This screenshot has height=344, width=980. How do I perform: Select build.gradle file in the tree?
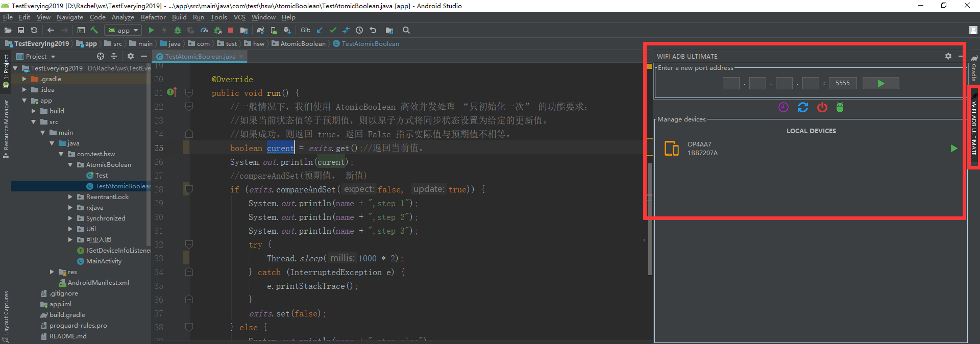[63, 315]
